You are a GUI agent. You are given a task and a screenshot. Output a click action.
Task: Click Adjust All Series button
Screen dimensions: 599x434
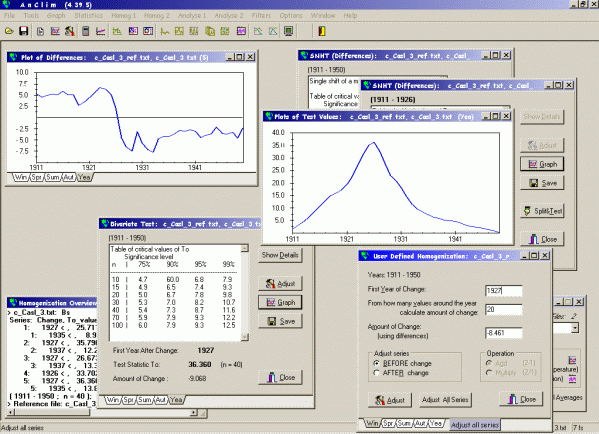coord(445,400)
